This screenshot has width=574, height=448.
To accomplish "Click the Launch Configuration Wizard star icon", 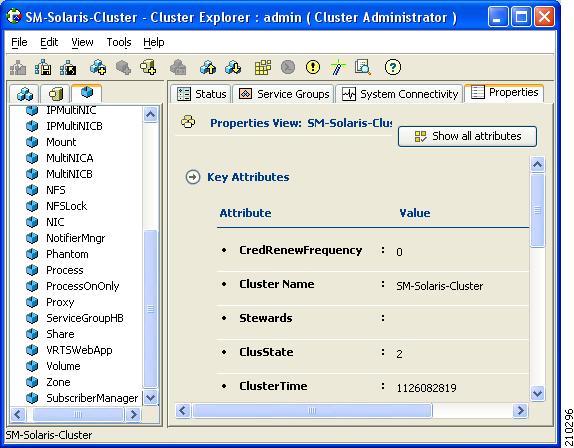I will [x=338, y=67].
